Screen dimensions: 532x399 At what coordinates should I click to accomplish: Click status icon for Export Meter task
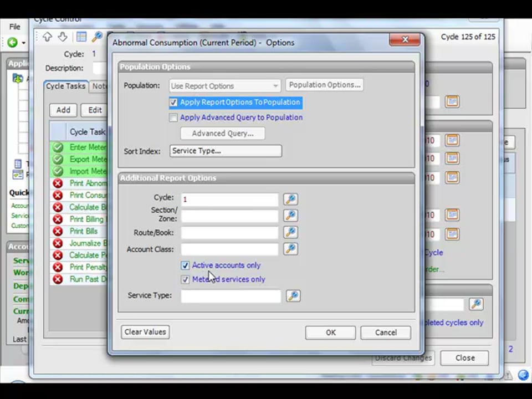pyautogui.click(x=58, y=159)
